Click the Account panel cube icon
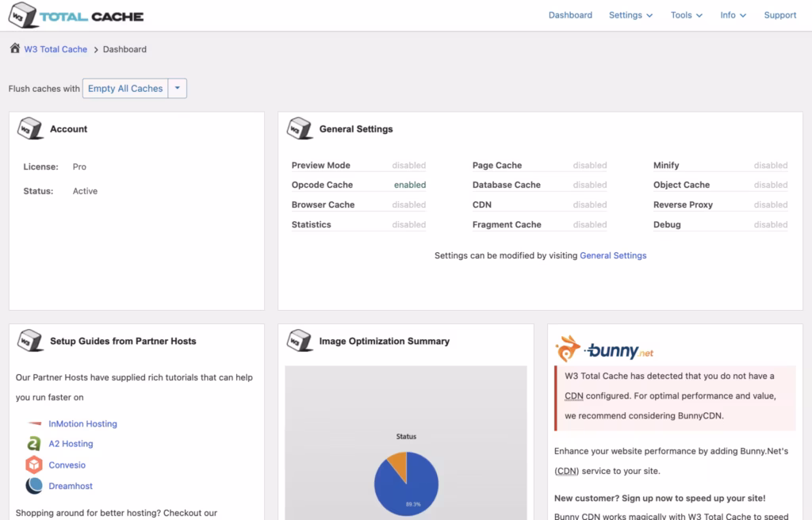The image size is (812, 520). (x=30, y=128)
